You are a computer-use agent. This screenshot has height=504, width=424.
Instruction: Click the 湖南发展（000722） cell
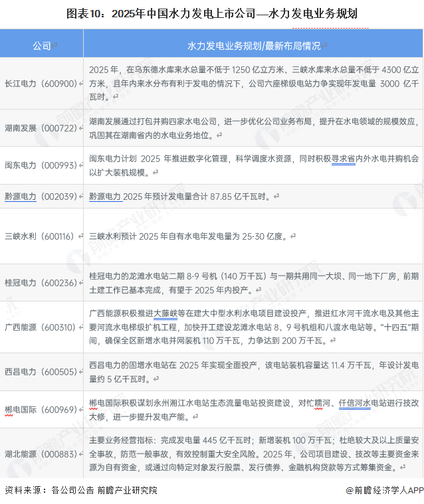click(41, 128)
